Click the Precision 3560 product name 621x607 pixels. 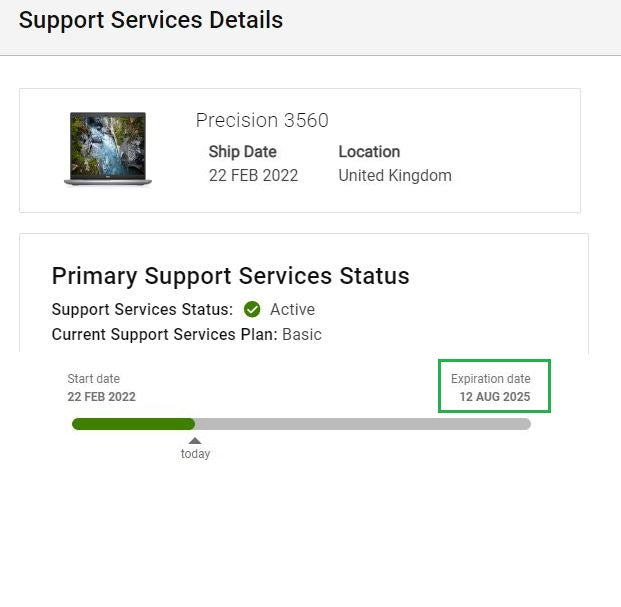(x=262, y=120)
